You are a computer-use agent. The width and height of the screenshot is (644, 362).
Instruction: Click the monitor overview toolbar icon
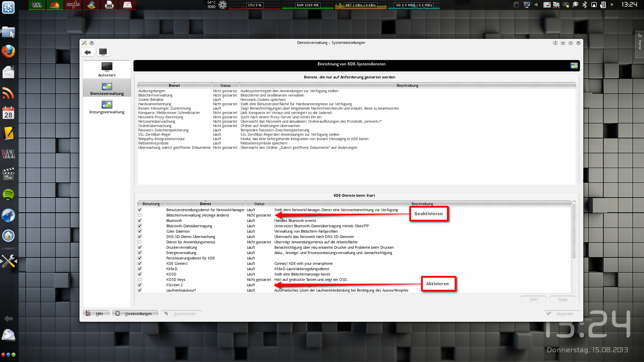click(x=103, y=52)
